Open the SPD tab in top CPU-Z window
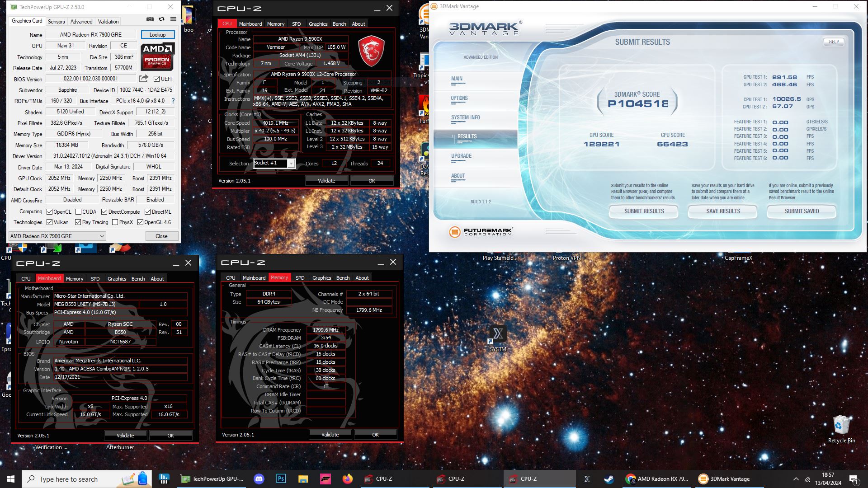Screen dimensions: 868x488 [296, 24]
